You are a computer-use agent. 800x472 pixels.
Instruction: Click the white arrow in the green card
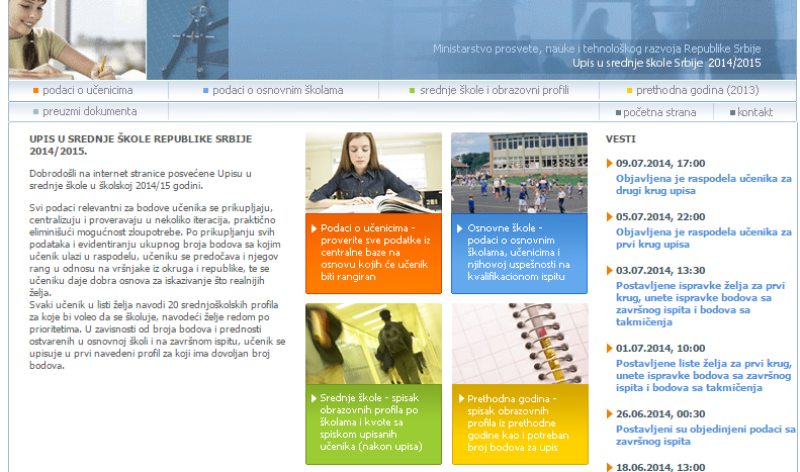pos(314,399)
